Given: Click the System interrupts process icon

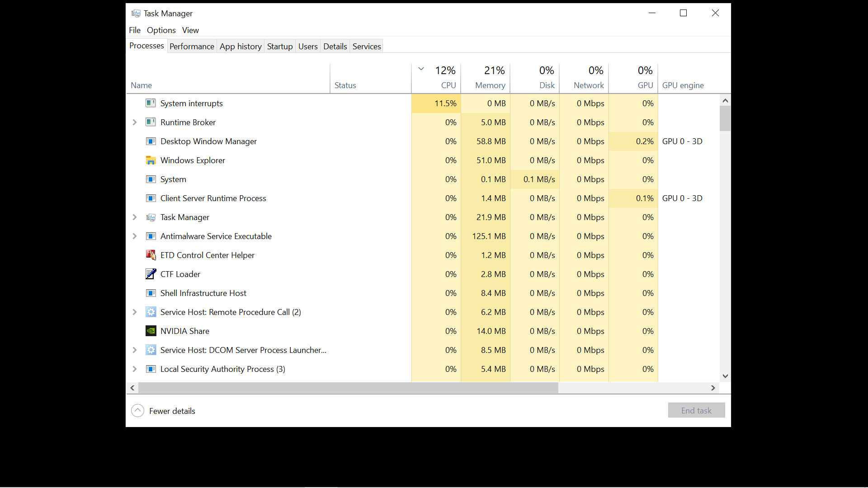Looking at the screenshot, I should click(151, 103).
